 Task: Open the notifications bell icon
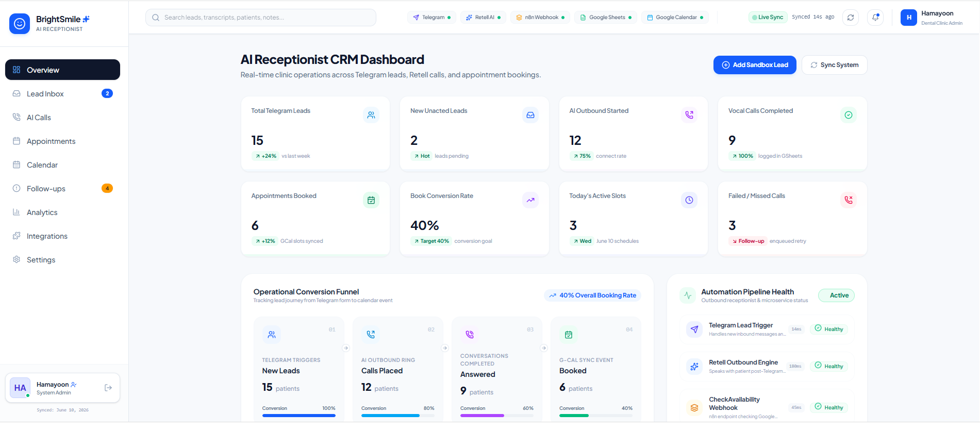tap(875, 18)
